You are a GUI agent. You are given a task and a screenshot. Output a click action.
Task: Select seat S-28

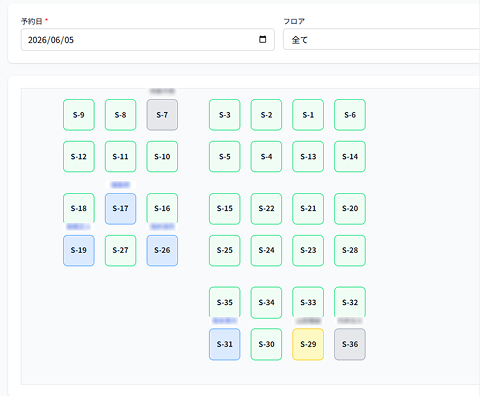pyautogui.click(x=350, y=250)
